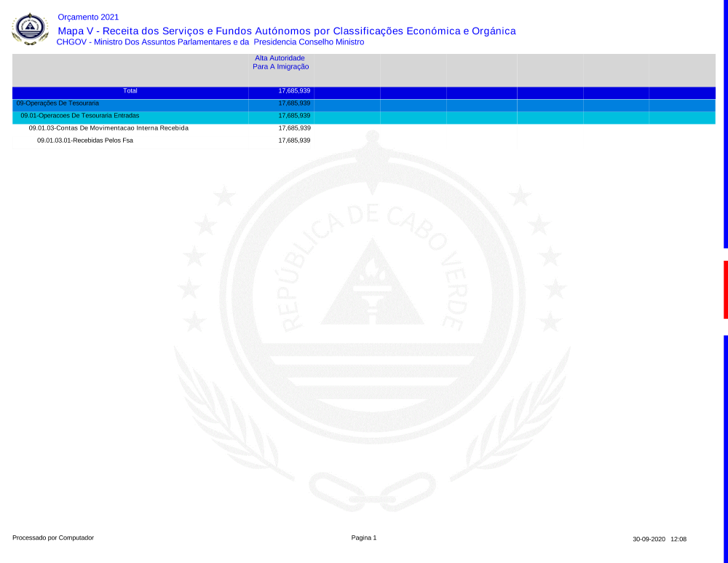Screen dimensions: 728x563
Task: Click the '30-09-2020' date in the footer
Action: tap(649, 539)
